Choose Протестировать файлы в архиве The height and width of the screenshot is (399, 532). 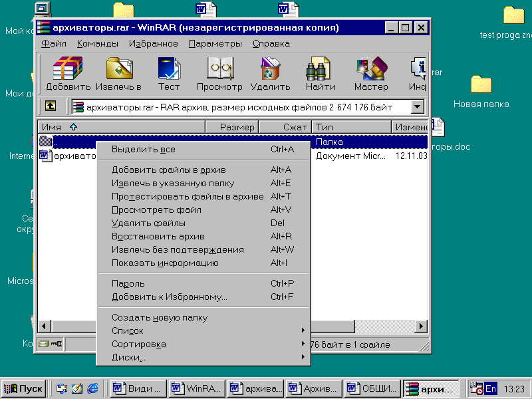coord(203,196)
